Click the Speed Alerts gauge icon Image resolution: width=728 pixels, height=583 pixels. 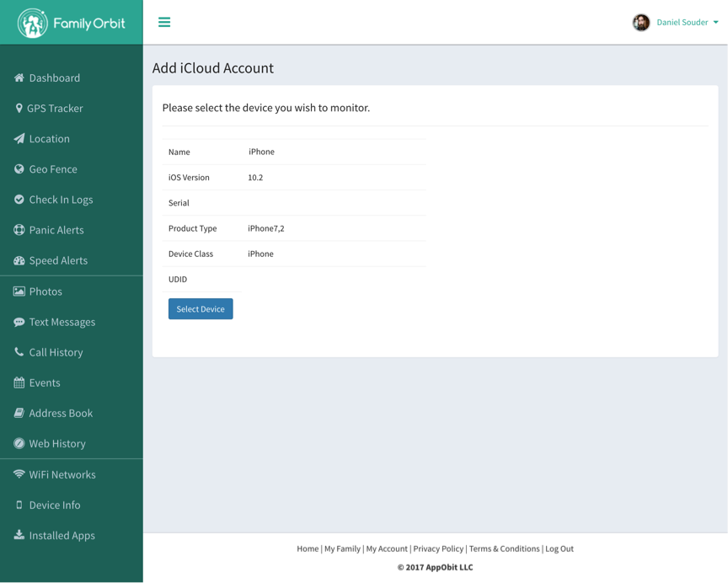point(19,260)
